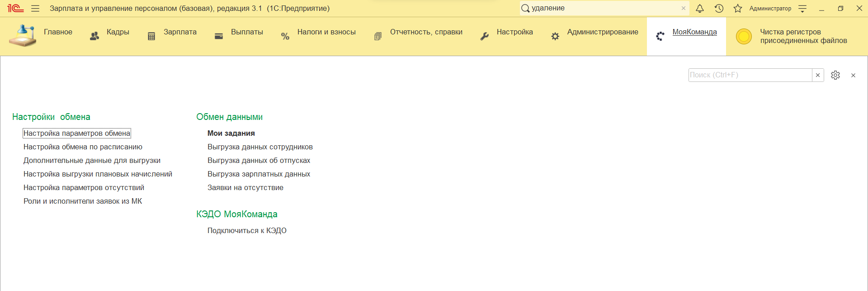Screen dimensions: 868x291
Task: Click the settings gear beside search field
Action: (835, 75)
